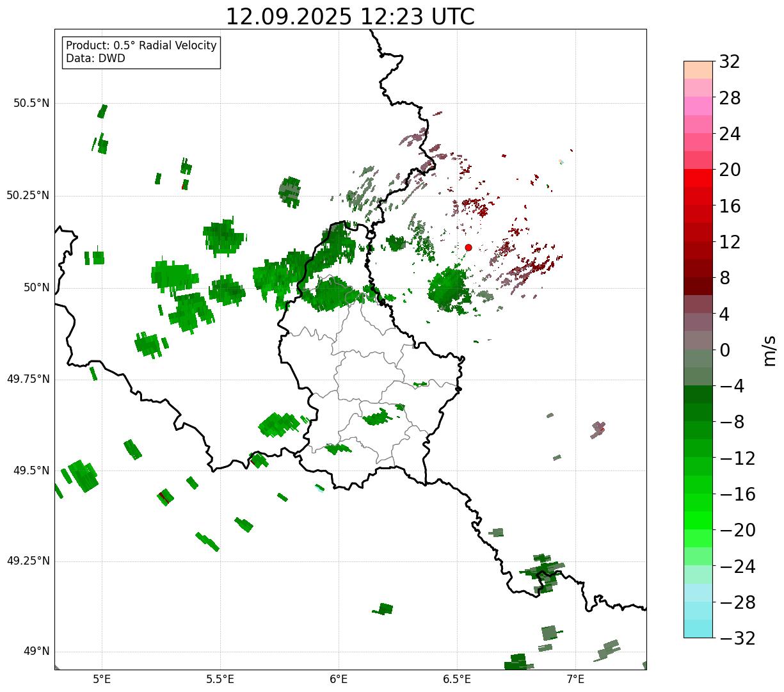Click the colorbar tick label 28

click(730, 98)
